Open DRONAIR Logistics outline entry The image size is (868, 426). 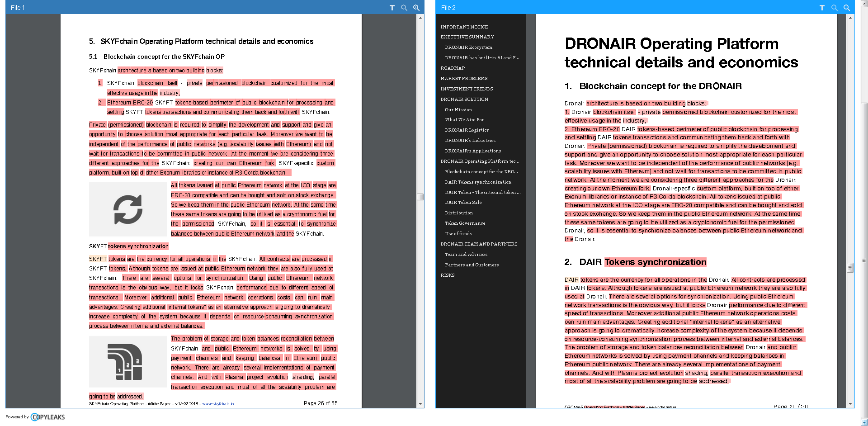[467, 130]
